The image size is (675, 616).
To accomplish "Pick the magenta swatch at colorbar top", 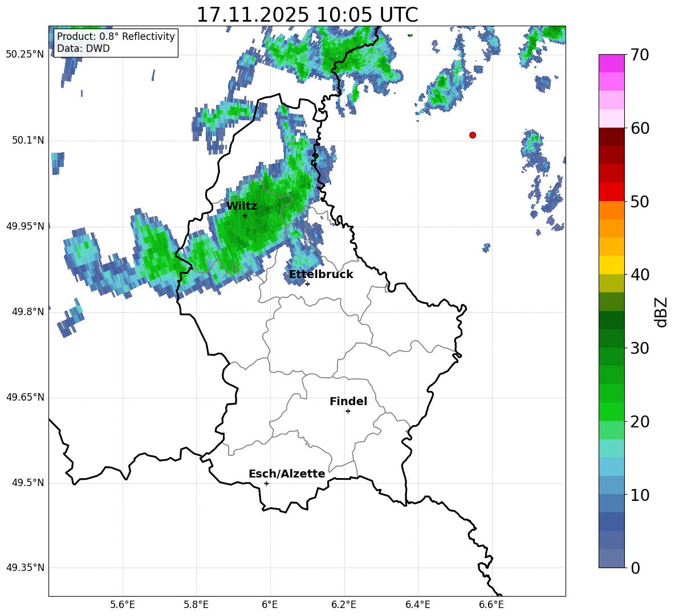I will click(x=612, y=64).
